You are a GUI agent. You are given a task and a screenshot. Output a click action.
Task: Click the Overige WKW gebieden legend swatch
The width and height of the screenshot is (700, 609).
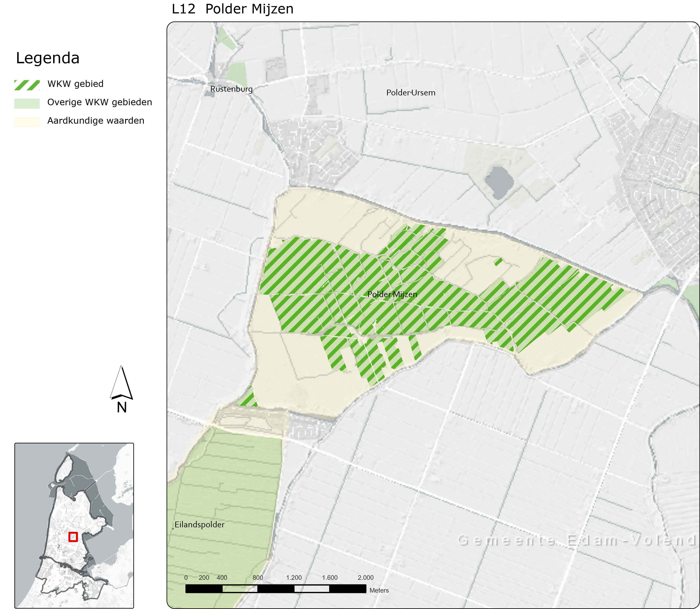point(27,103)
